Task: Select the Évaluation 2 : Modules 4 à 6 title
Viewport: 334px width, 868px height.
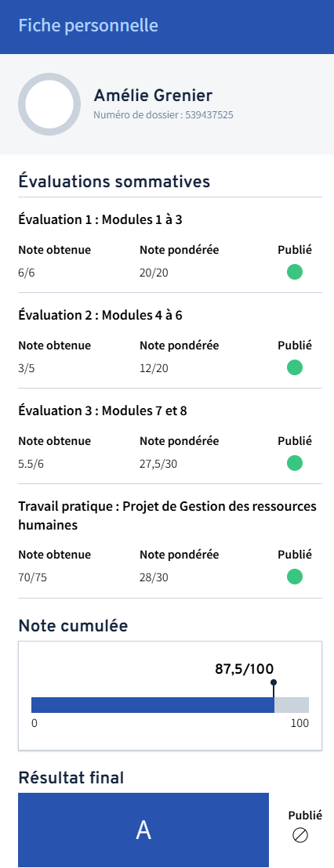Action: (100, 316)
